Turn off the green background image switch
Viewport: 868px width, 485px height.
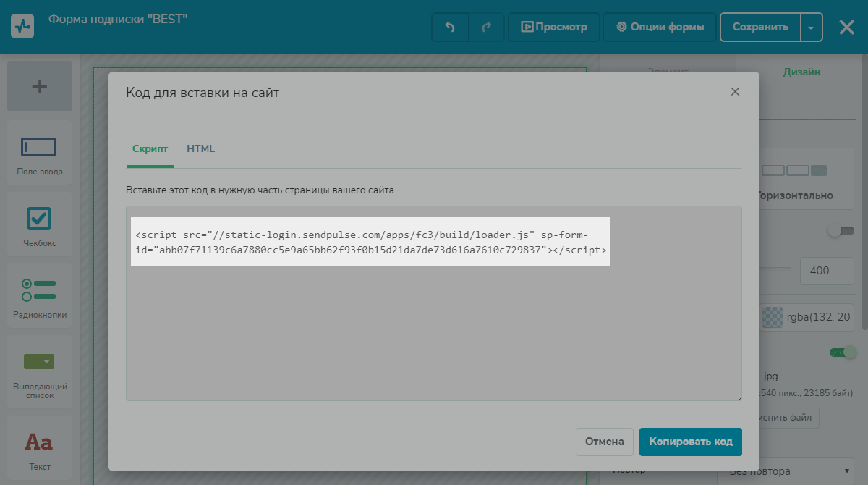click(x=843, y=353)
